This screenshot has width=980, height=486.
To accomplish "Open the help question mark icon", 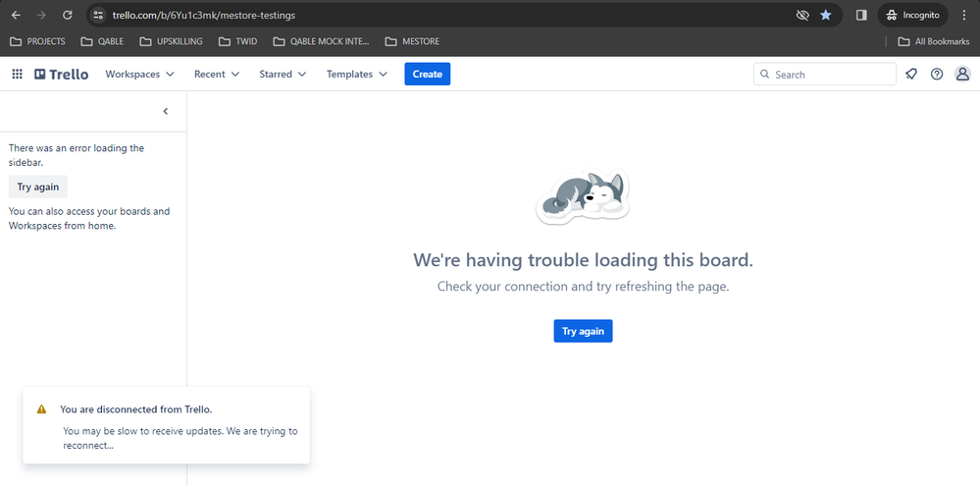I will (x=936, y=74).
